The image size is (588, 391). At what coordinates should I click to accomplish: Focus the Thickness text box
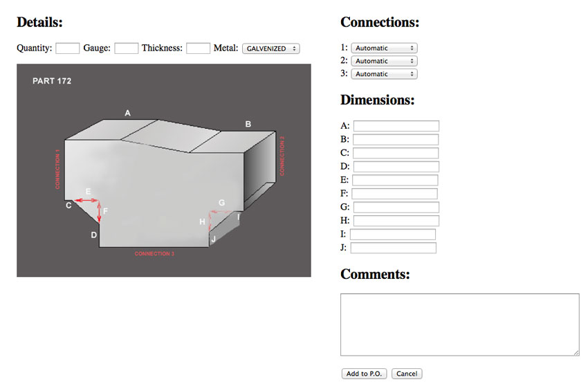click(x=198, y=48)
